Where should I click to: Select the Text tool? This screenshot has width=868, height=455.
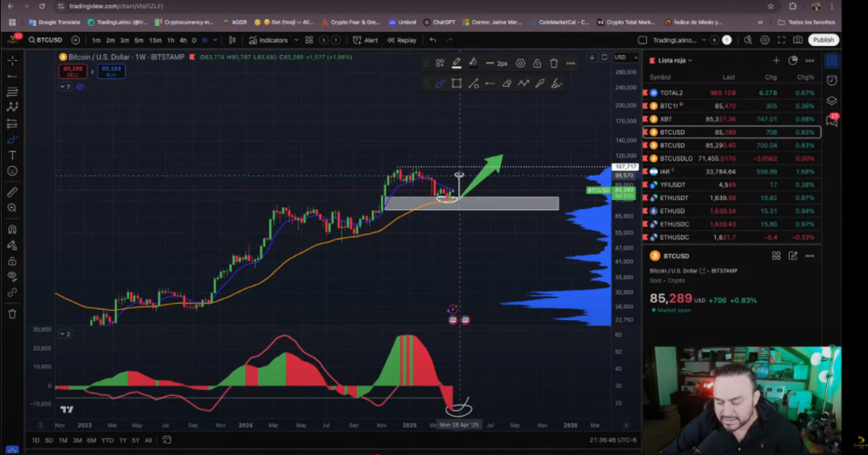(x=13, y=155)
